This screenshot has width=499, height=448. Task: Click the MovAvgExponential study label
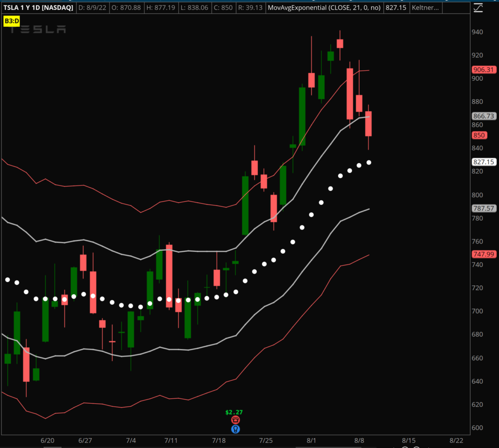[324, 8]
